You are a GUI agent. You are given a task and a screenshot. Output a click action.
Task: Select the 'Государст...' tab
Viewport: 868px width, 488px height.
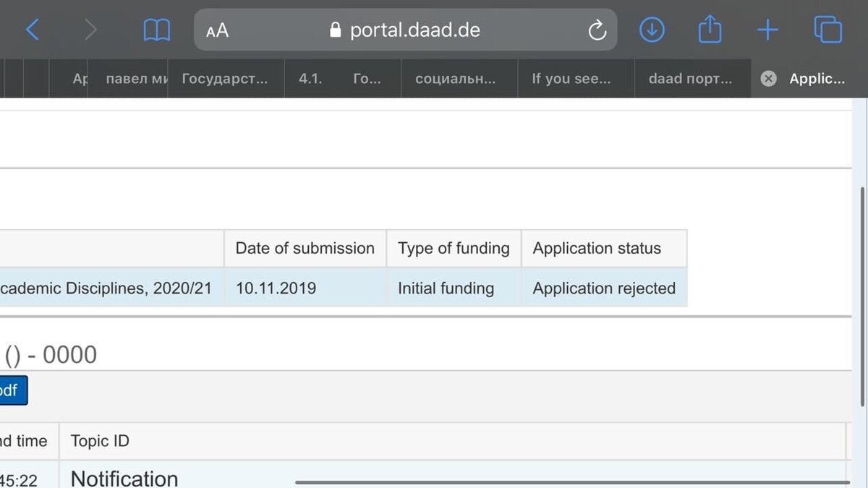224,79
